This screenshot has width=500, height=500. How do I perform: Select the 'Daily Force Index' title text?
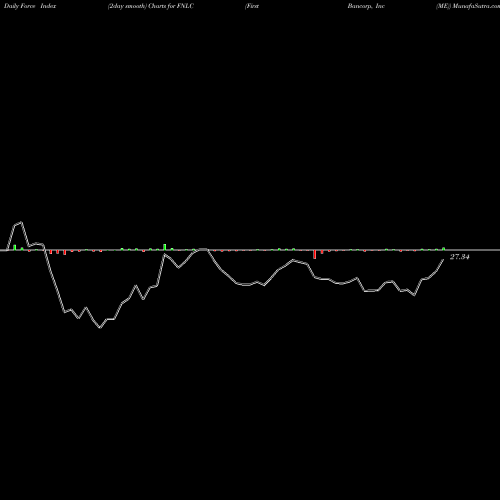pos(30,6)
